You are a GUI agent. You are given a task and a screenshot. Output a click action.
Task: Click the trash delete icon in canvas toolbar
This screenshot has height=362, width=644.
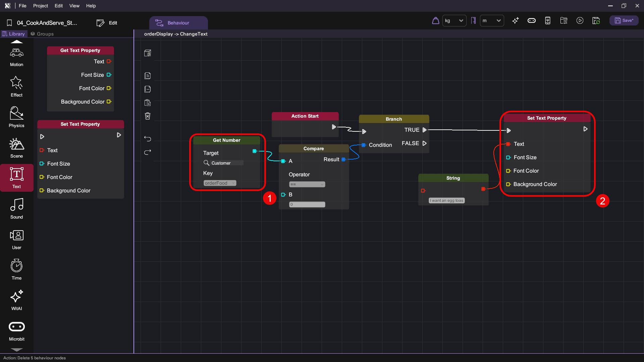148,116
